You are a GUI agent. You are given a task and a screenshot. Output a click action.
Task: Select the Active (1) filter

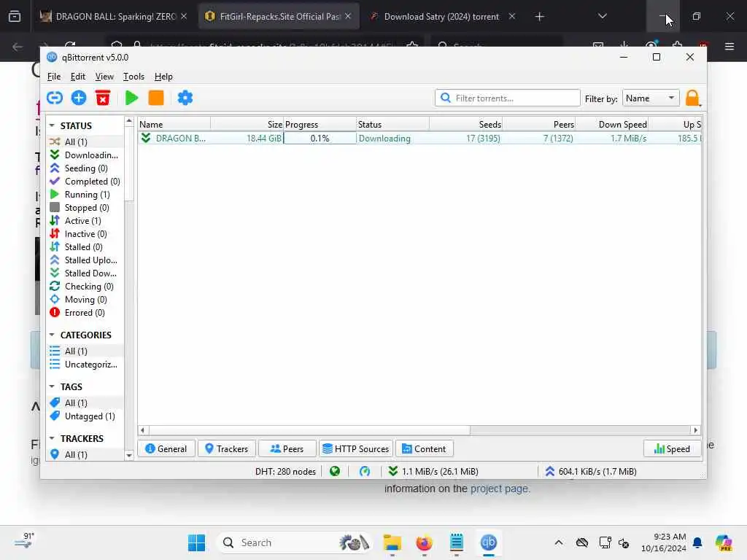click(85, 220)
